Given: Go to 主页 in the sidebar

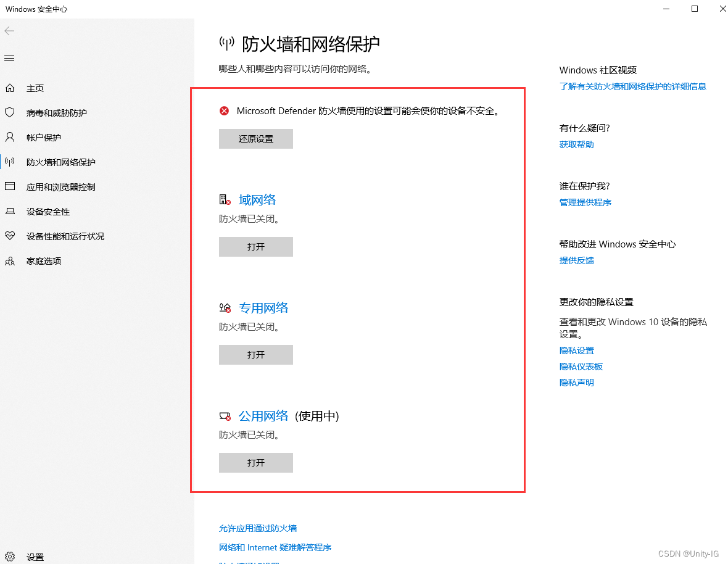Looking at the screenshot, I should pyautogui.click(x=35, y=88).
